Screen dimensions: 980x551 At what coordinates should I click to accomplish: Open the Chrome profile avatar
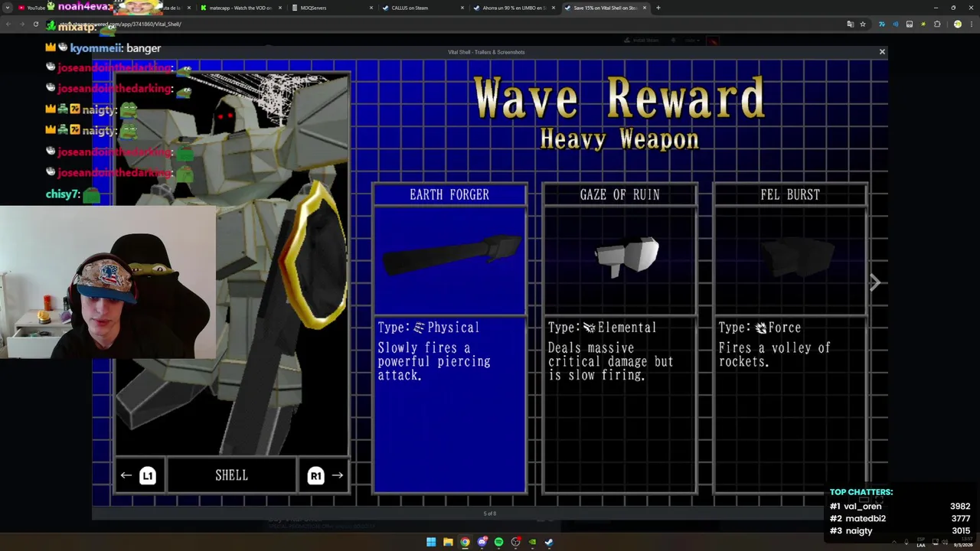(957, 24)
